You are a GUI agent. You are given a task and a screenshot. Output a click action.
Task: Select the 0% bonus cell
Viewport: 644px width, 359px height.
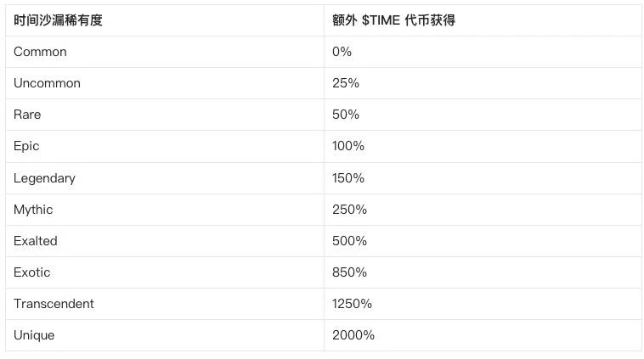tap(342, 52)
